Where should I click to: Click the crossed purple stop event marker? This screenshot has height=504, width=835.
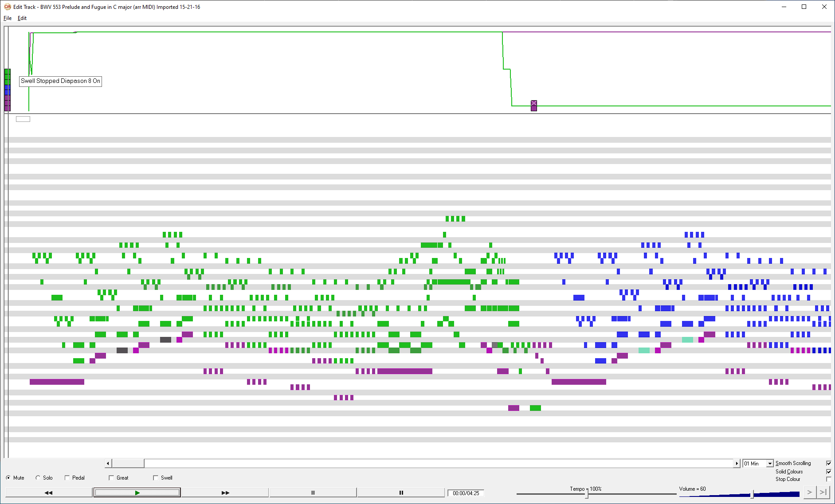533,103
